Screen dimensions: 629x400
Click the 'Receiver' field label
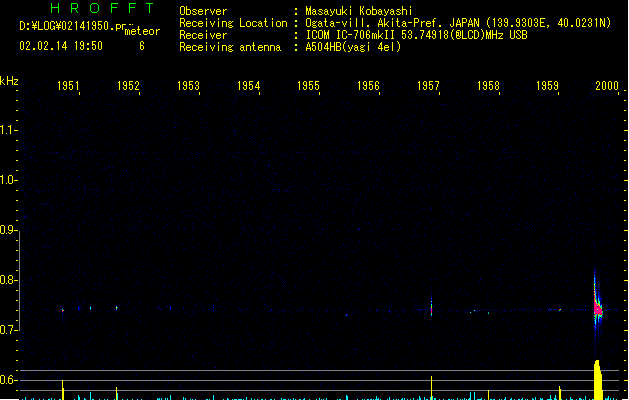pyautogui.click(x=203, y=35)
